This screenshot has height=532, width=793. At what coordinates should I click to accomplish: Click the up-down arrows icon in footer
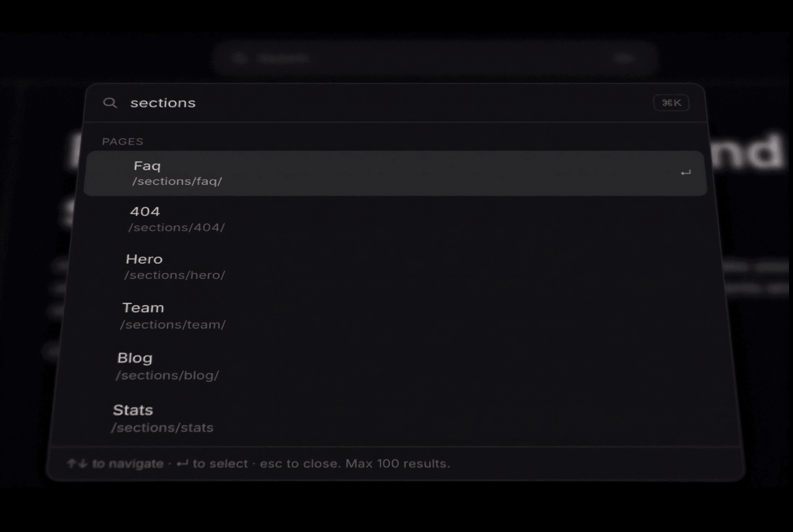coord(77,464)
